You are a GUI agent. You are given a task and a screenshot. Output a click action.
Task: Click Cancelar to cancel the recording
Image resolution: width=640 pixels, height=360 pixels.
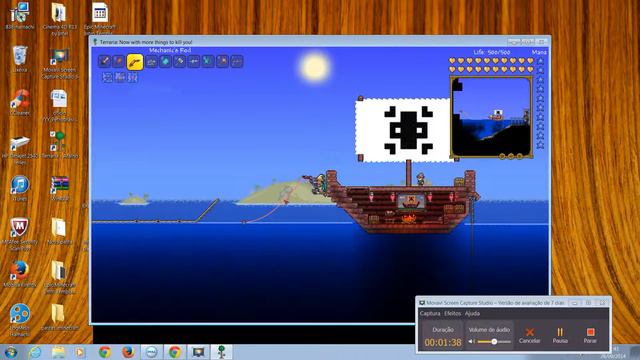tap(529, 336)
